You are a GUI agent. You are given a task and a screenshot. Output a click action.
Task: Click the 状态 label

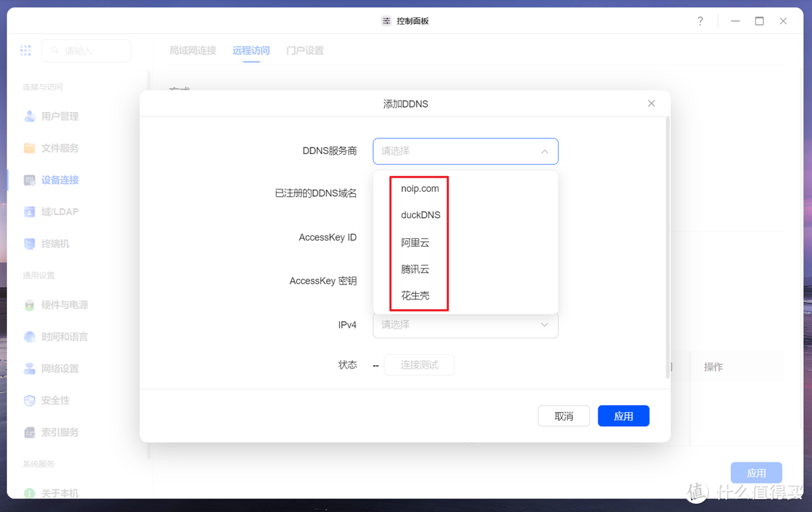[x=347, y=365]
